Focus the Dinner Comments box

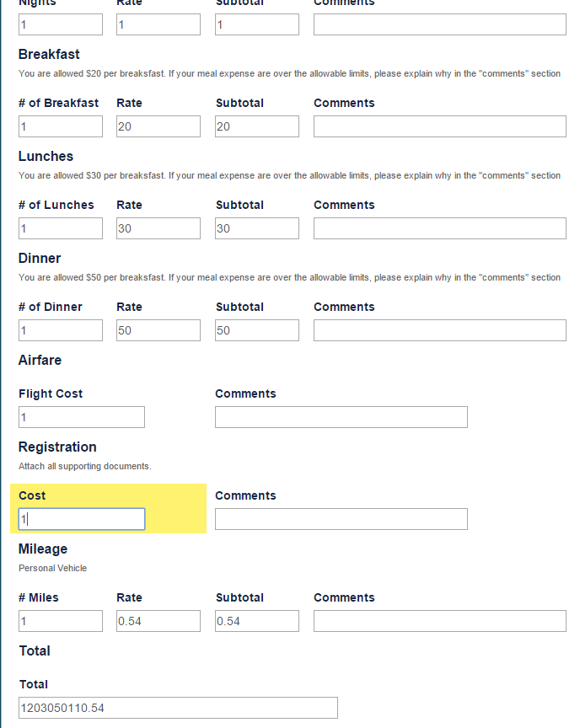(439, 330)
